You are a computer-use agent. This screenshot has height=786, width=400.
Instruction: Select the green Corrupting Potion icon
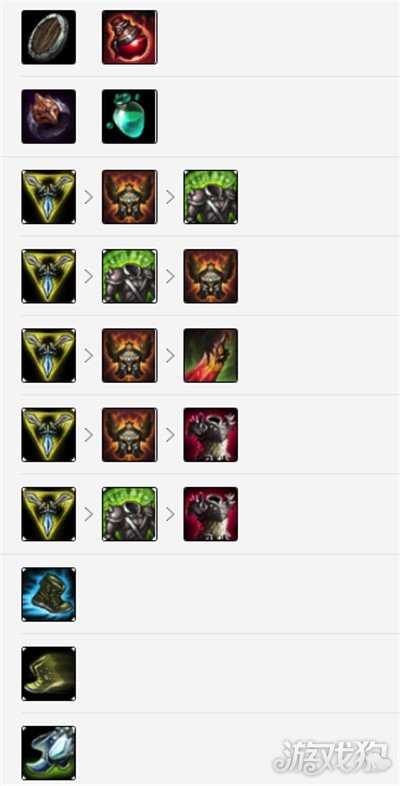coord(129,116)
